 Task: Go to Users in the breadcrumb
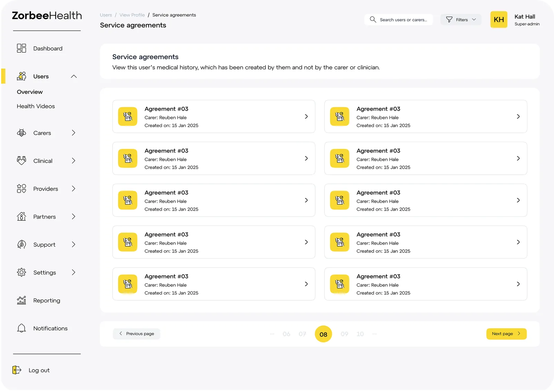(106, 15)
